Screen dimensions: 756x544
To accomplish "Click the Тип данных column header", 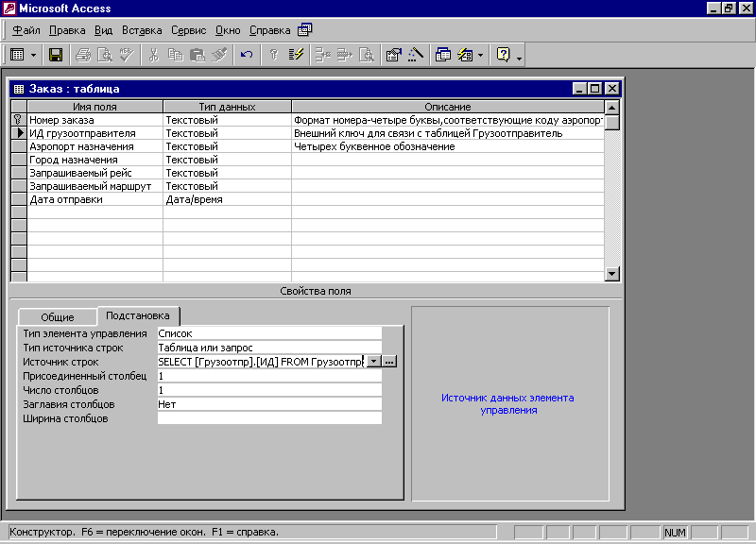I will [227, 107].
